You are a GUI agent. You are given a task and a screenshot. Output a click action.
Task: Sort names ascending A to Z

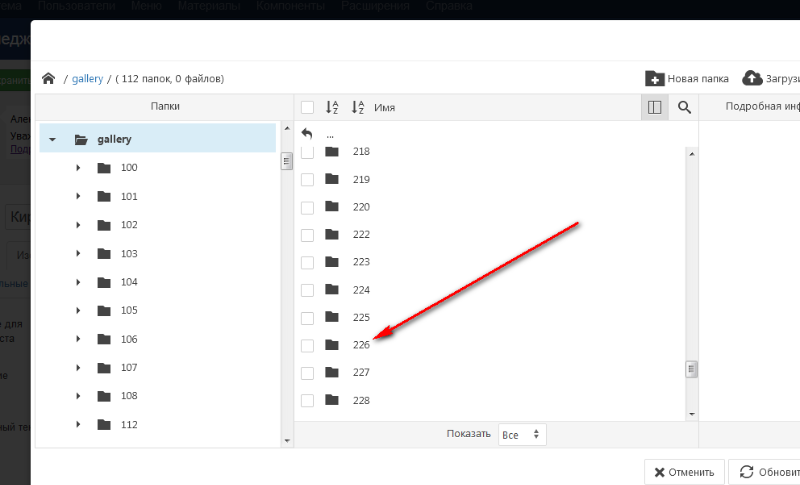pos(334,107)
